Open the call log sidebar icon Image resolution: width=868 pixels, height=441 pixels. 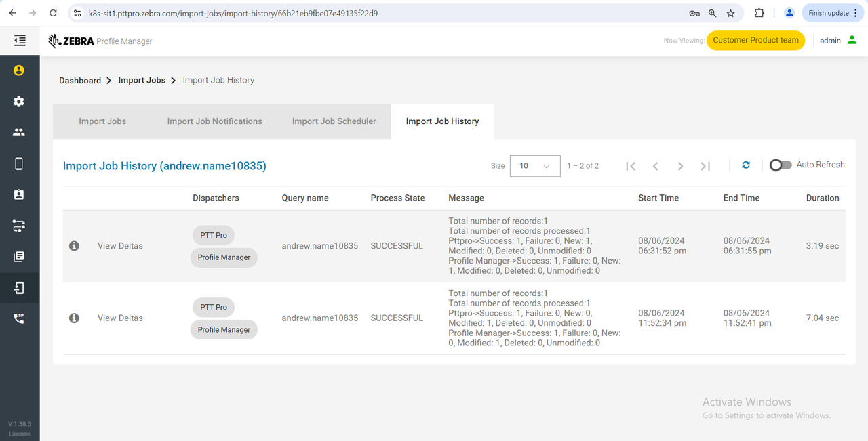[x=18, y=318]
